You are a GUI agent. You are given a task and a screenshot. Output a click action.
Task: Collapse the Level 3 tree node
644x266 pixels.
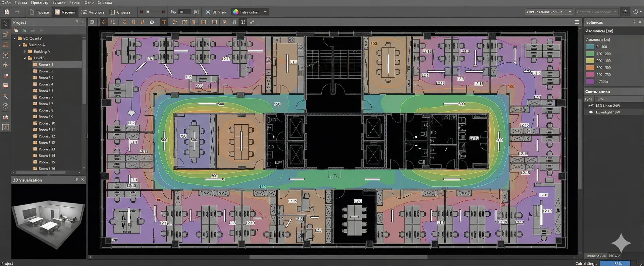click(25, 58)
